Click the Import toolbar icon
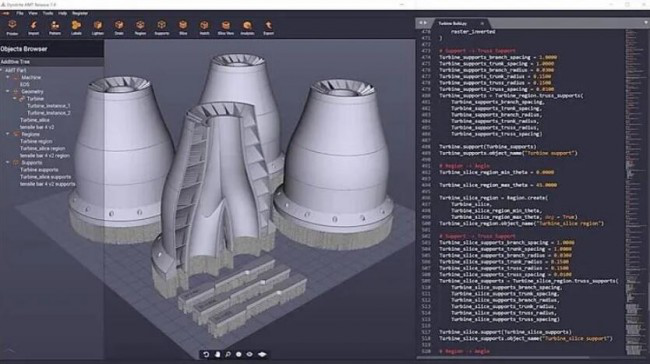 (34, 27)
